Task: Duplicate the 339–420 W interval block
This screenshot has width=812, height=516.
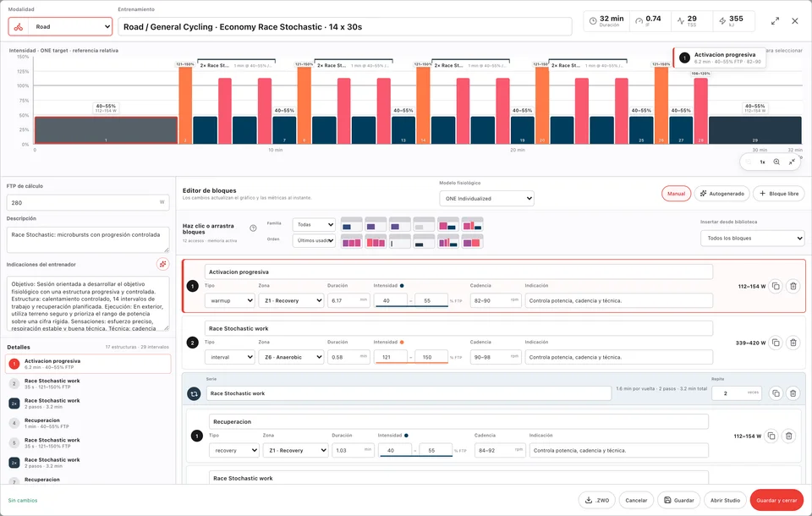Action: 776,343
